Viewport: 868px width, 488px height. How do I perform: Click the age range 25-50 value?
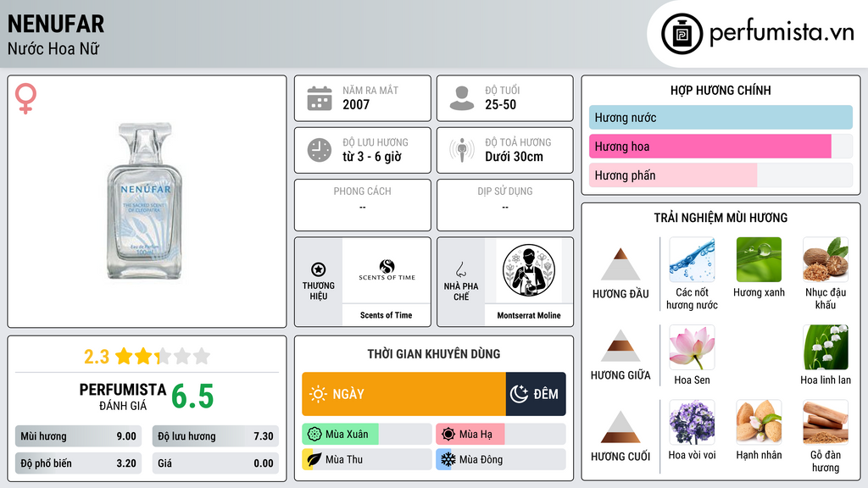pyautogui.click(x=500, y=104)
